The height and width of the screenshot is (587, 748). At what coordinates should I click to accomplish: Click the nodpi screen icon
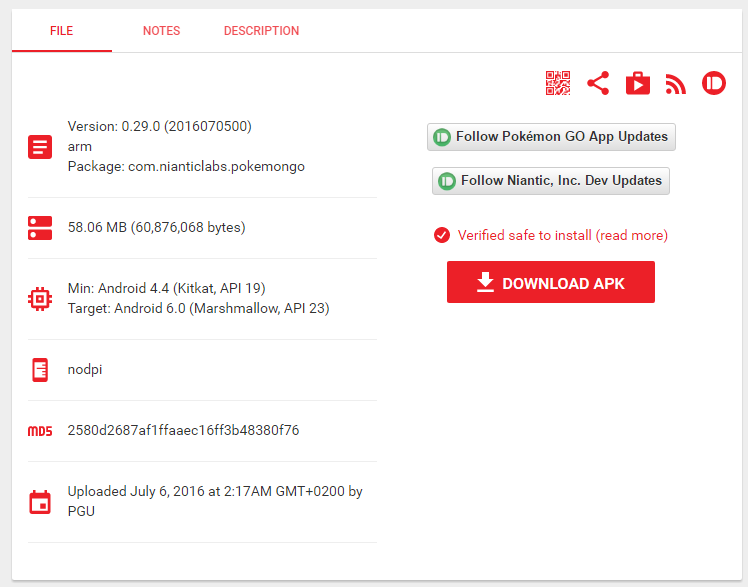tap(40, 370)
